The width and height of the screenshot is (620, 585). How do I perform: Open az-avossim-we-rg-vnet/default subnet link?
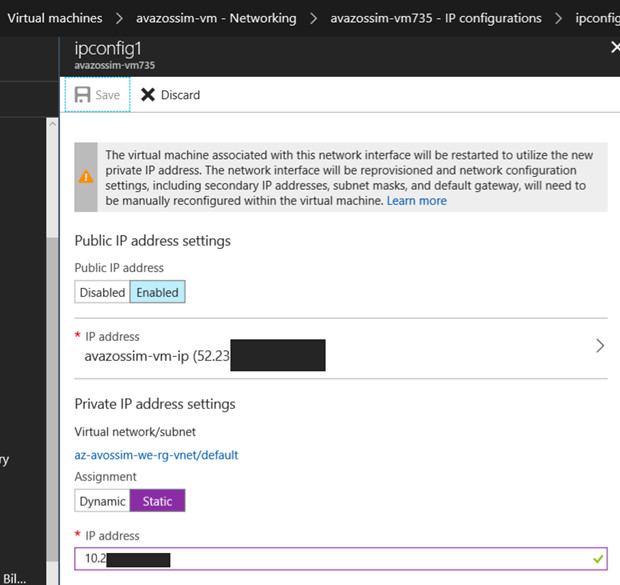pos(156,455)
